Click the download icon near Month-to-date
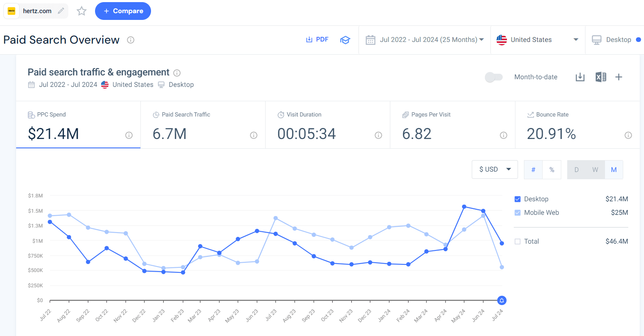 (580, 77)
